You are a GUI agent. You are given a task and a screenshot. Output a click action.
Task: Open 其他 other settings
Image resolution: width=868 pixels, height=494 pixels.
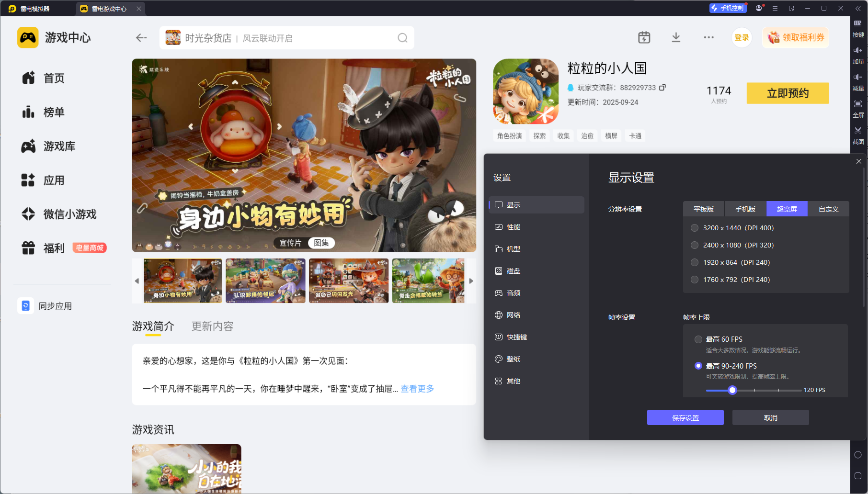click(x=537, y=381)
